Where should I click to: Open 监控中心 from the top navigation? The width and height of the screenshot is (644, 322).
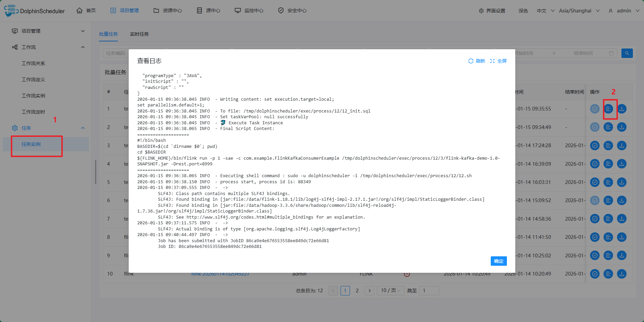pos(249,10)
